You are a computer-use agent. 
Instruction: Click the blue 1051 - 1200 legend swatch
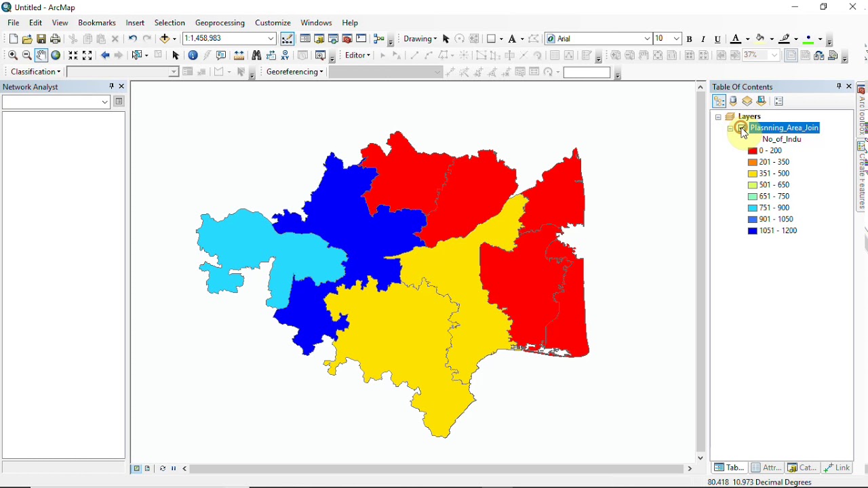(752, 231)
